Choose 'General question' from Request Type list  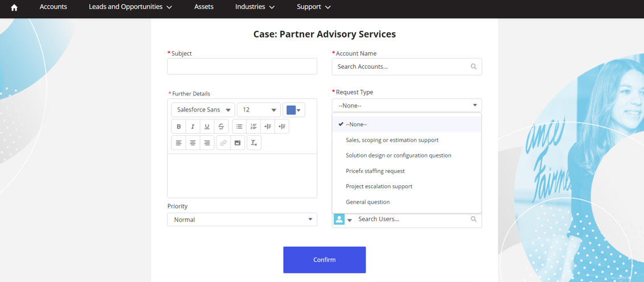[368, 202]
